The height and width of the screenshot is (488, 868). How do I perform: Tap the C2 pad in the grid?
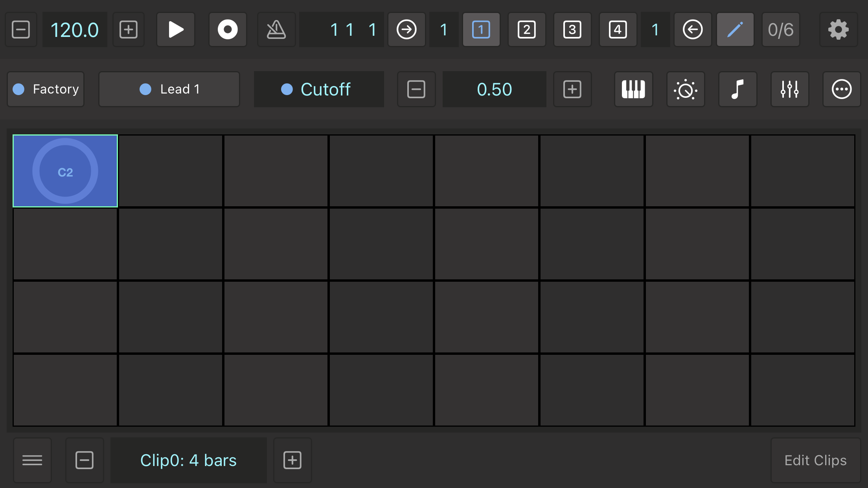tap(65, 171)
